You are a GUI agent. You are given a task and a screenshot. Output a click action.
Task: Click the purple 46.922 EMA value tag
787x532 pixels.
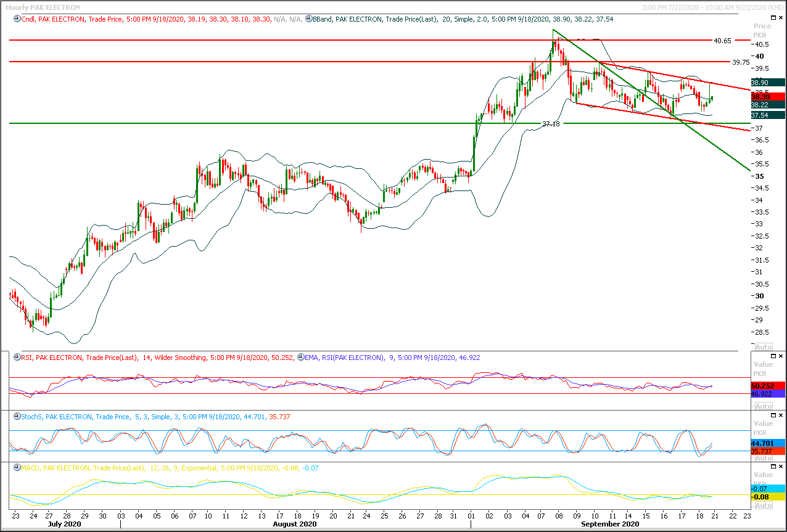[767, 393]
